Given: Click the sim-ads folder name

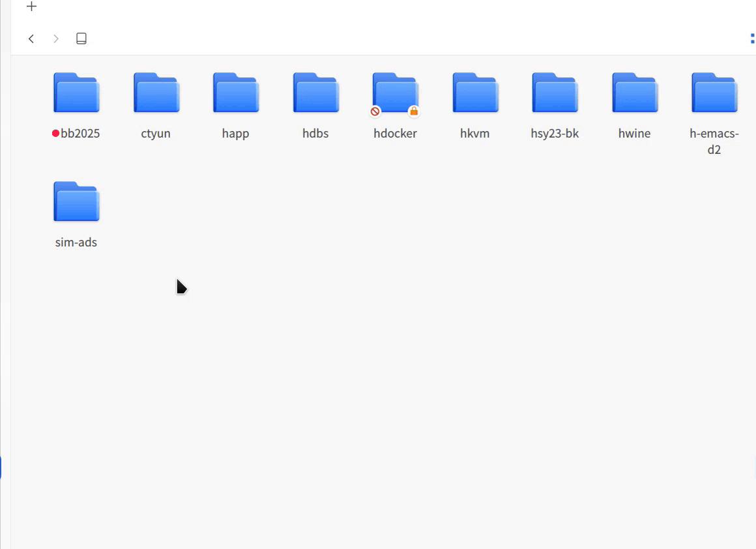Looking at the screenshot, I should (x=76, y=243).
